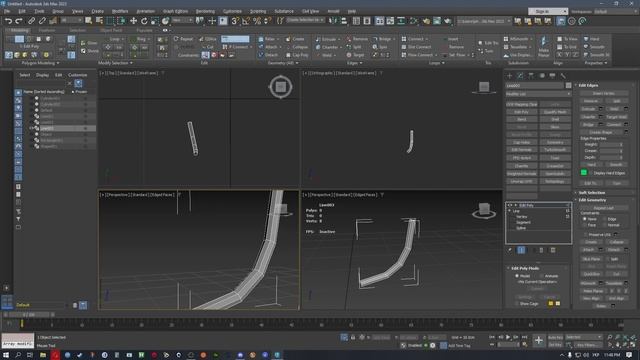Open the Modifiers menu
The width and height of the screenshot is (640, 360).
tap(120, 11)
